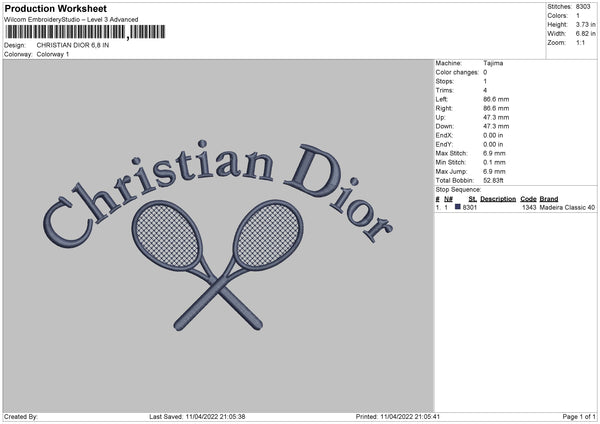Click the 'Created By:' footer label
This screenshot has width=600, height=424.
click(21, 417)
